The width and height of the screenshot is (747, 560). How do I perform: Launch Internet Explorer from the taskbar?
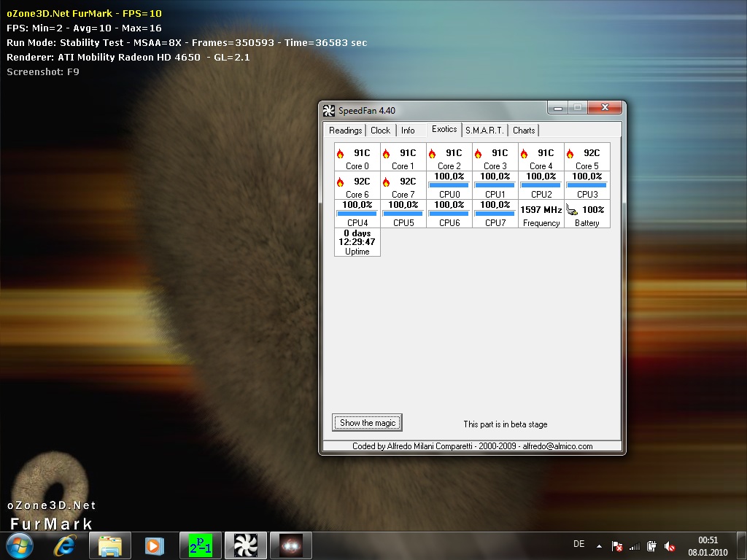65,545
